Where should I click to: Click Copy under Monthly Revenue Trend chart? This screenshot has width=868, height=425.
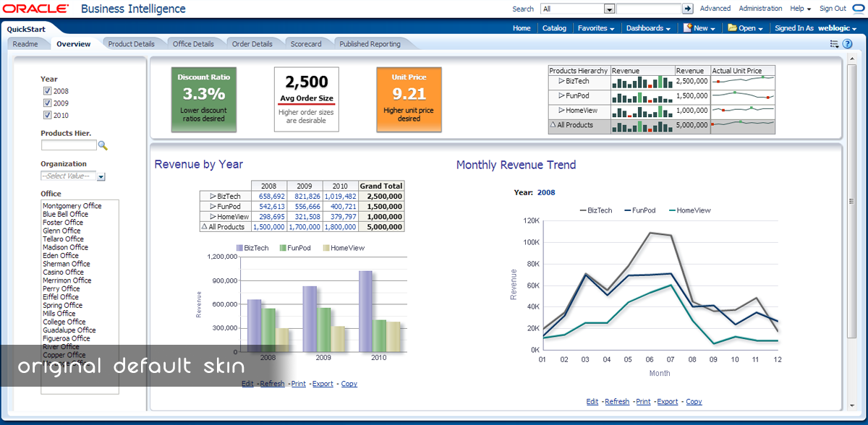click(x=694, y=401)
